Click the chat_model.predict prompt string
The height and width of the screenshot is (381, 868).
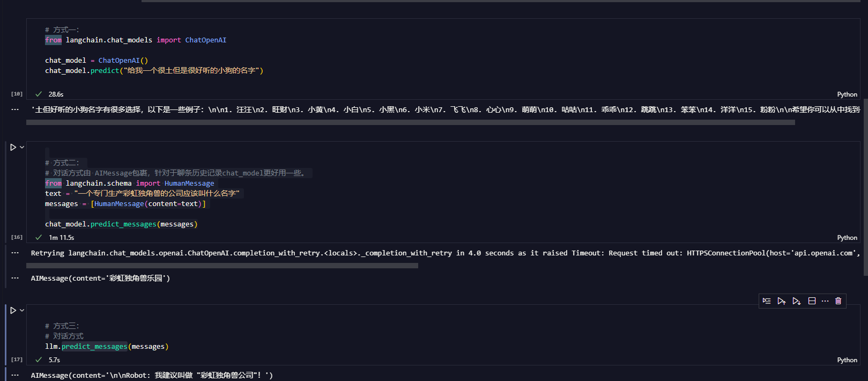pos(191,71)
